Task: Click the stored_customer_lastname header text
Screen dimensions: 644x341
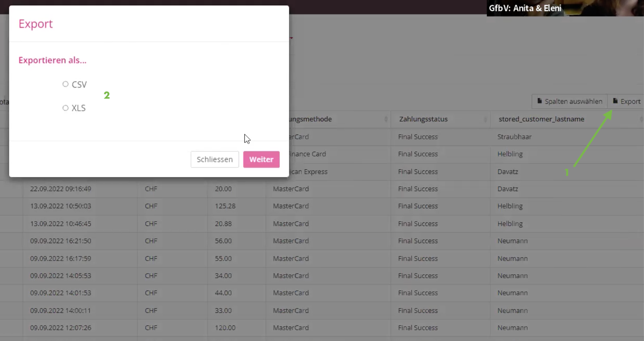Action: [541, 119]
